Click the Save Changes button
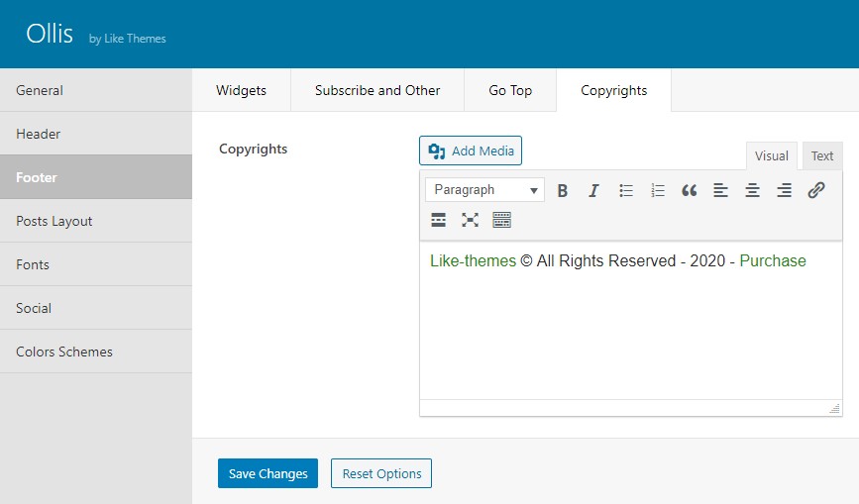 click(268, 473)
